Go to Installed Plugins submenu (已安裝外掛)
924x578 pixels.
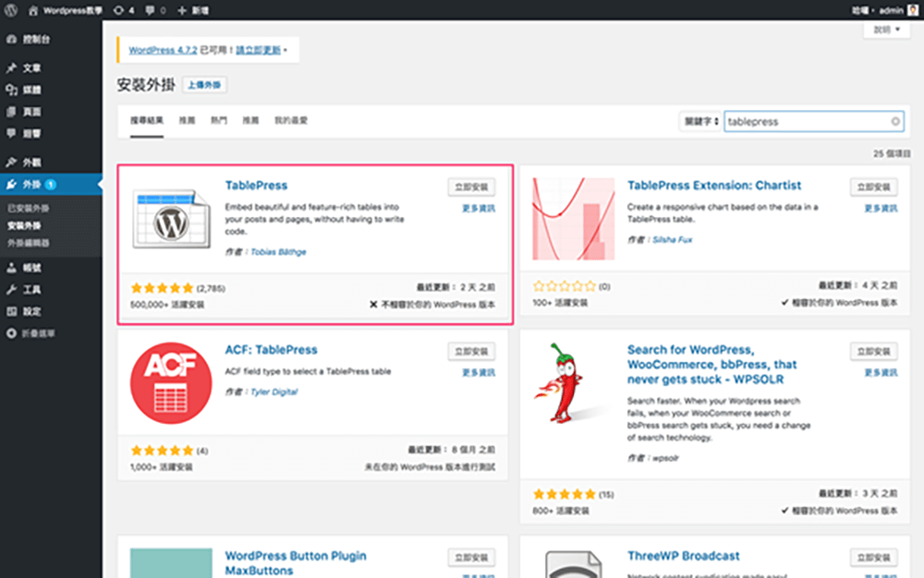[29, 209]
